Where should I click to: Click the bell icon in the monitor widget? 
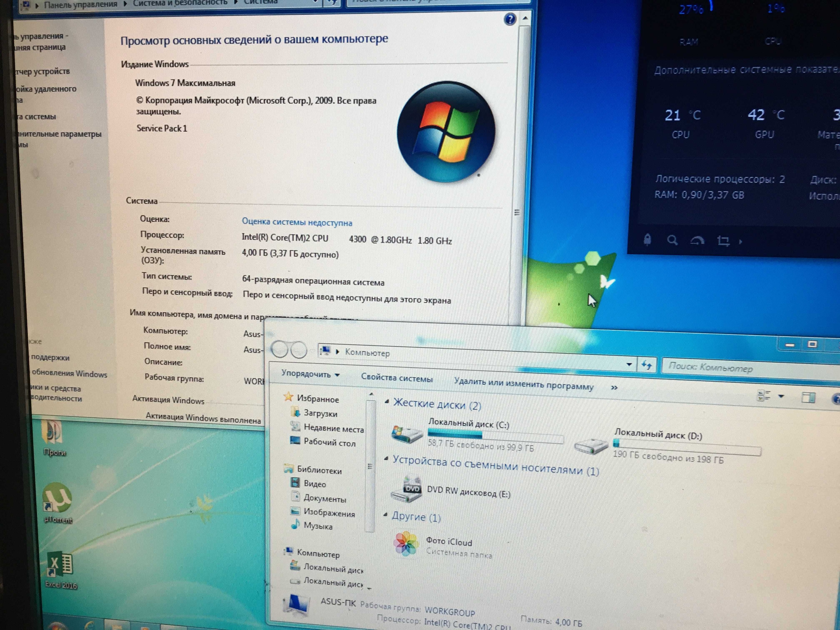647,240
